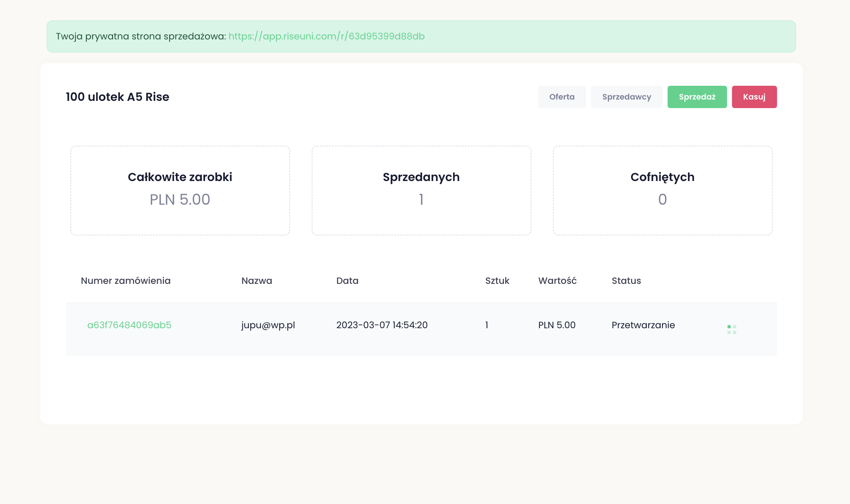The height and width of the screenshot is (504, 850).
Task: Switch to the Sprzedawcy tab
Action: (626, 97)
